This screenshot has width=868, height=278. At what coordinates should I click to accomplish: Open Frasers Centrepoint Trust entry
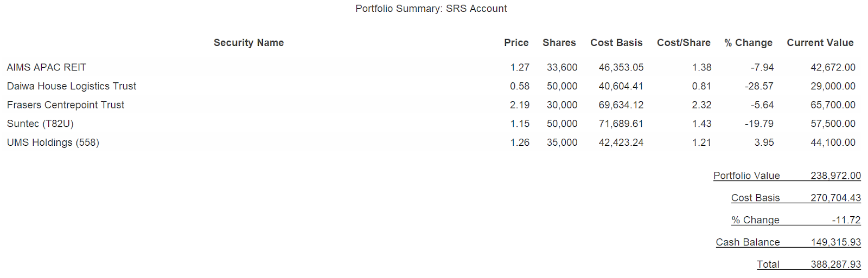(66, 105)
